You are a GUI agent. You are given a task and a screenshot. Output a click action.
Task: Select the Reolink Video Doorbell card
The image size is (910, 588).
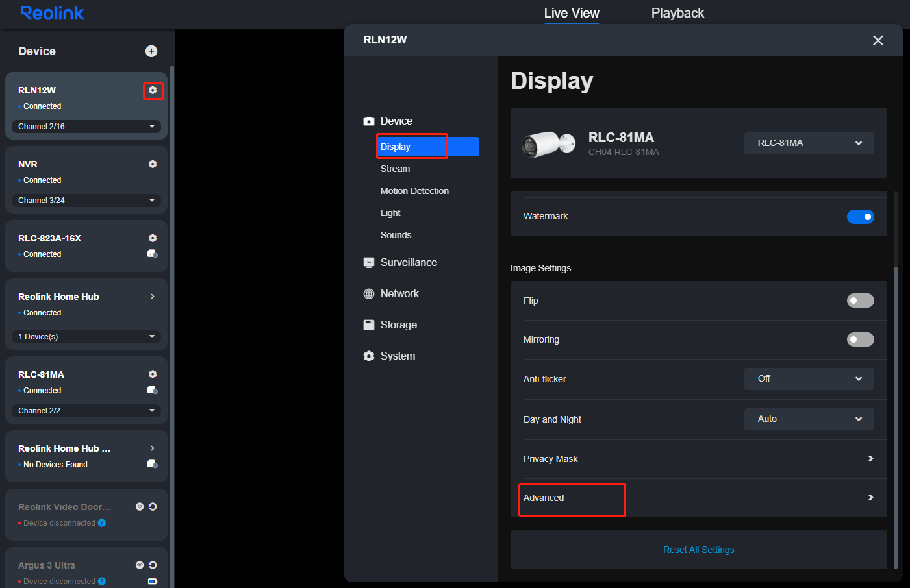(86, 515)
